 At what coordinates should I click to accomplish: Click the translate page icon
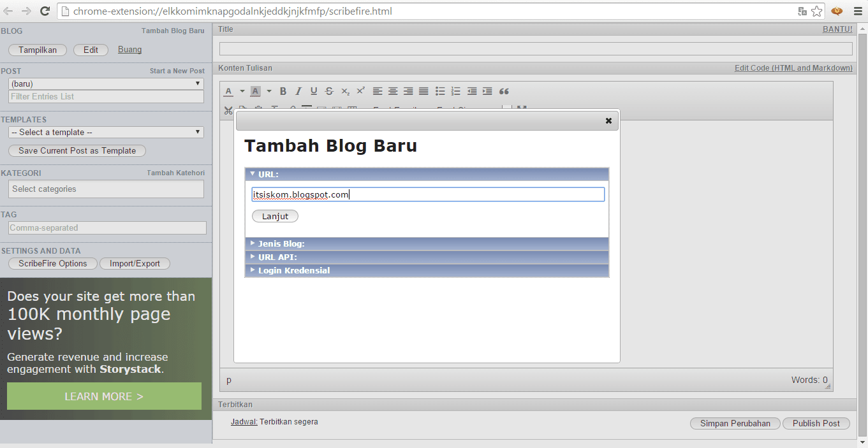coord(802,11)
